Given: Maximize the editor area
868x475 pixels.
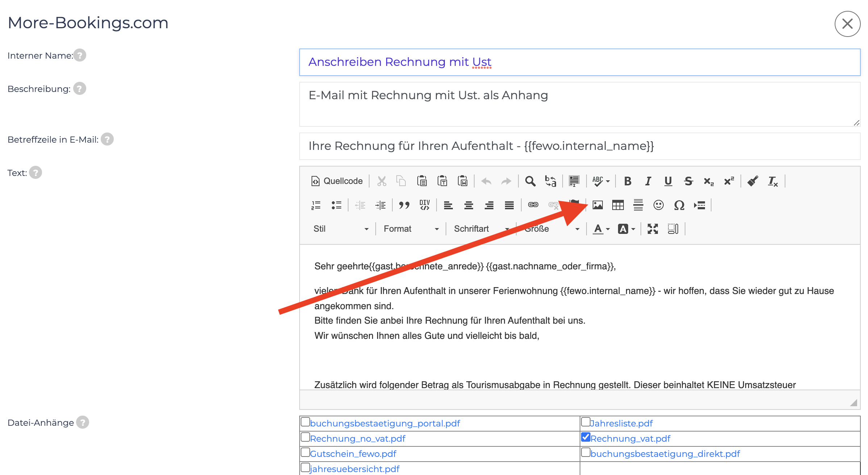Looking at the screenshot, I should (653, 229).
